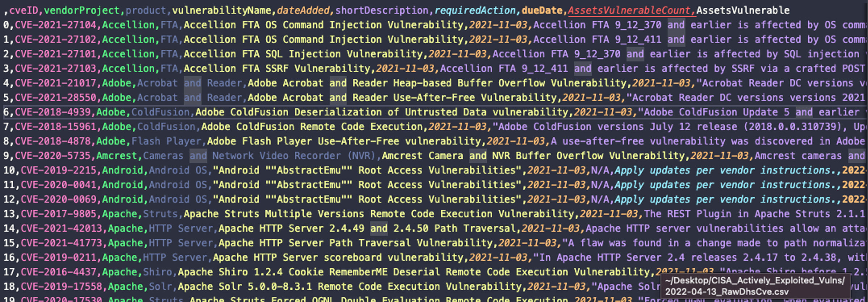This screenshot has height=302, width=868.
Task: Click CVE-2018-4939 in row 6
Action: pyautogui.click(x=53, y=112)
